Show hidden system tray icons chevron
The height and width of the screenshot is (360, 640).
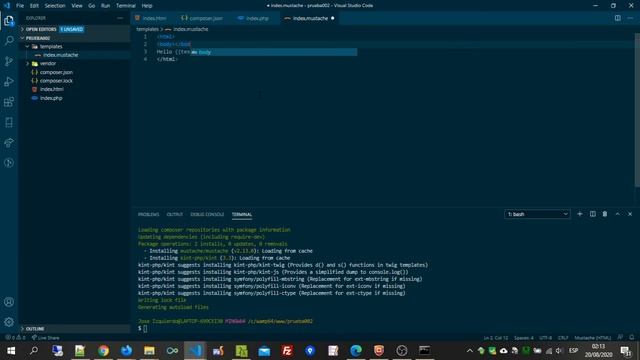(469, 351)
